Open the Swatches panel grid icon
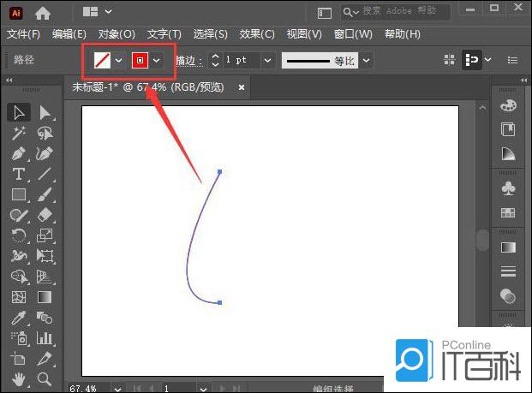 [508, 212]
